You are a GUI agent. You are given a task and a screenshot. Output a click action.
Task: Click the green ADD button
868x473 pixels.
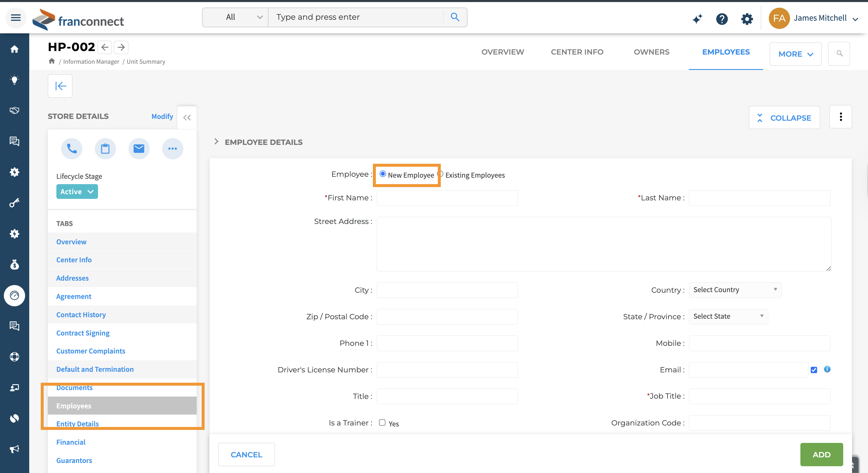coord(821,454)
